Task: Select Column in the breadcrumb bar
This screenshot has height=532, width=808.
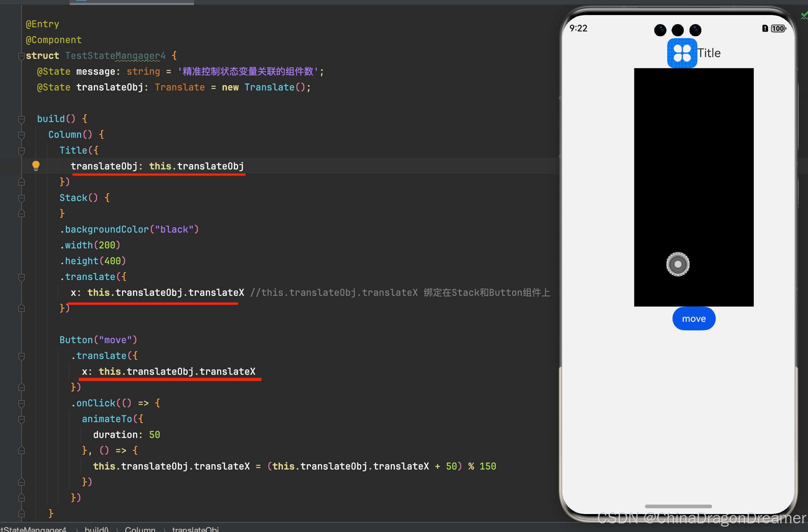Action: [140, 529]
